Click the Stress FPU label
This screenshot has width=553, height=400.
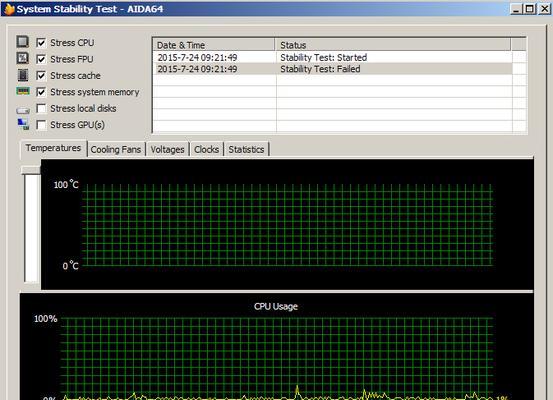(72, 59)
